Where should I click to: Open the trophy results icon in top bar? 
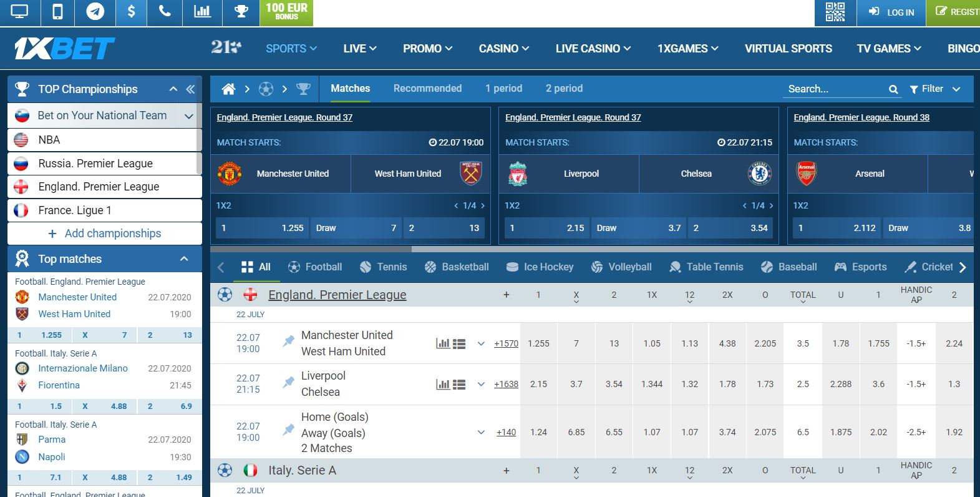(241, 12)
